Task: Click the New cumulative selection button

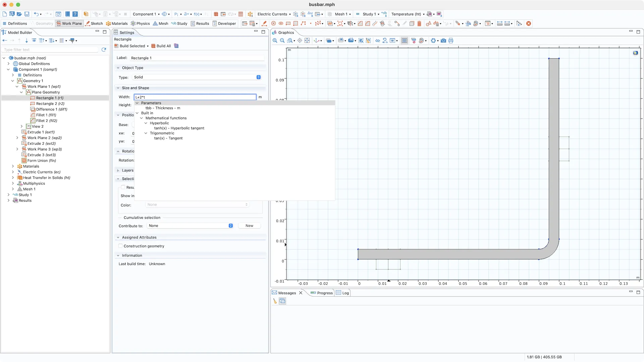Action: coord(249,226)
